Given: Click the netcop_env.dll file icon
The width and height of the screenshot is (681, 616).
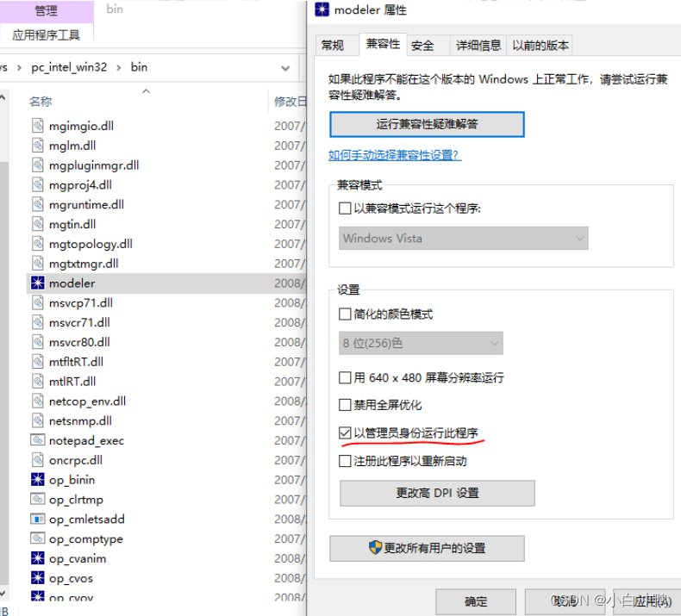Looking at the screenshot, I should pos(38,401).
